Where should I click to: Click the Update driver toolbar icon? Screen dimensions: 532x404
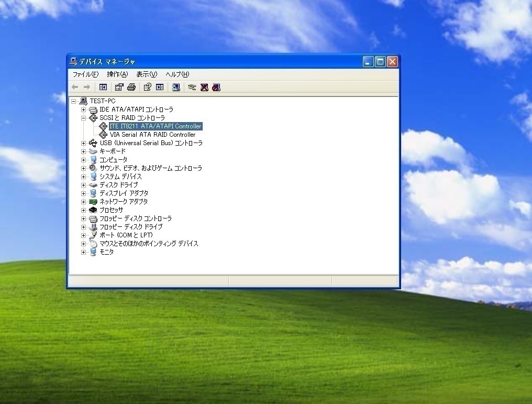point(192,88)
